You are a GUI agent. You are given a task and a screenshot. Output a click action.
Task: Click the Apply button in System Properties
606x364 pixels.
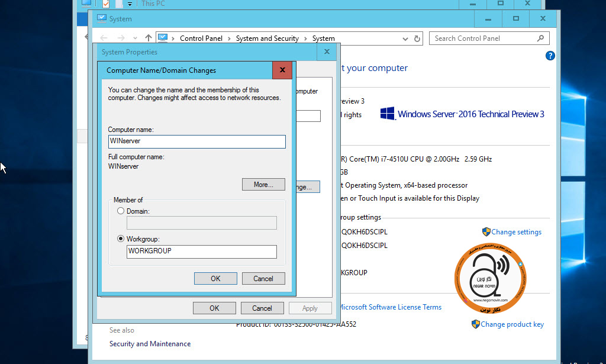[310, 308]
